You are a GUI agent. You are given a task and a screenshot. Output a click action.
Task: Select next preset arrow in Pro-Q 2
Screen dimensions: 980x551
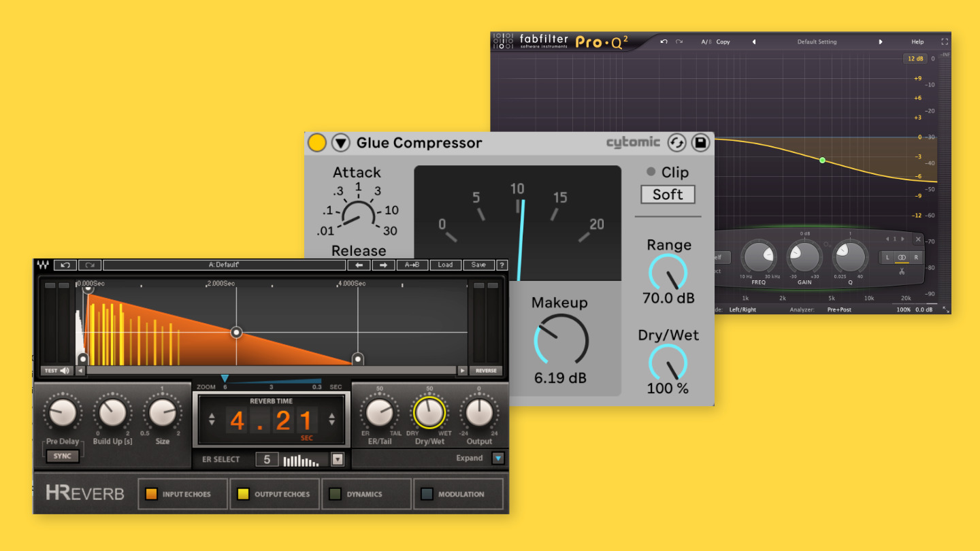pos(881,41)
